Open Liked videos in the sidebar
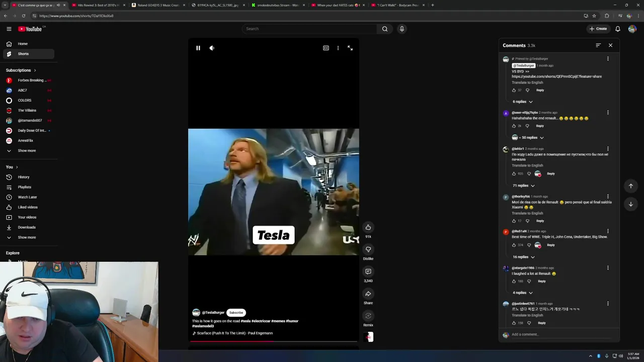The image size is (644, 362). (29, 207)
